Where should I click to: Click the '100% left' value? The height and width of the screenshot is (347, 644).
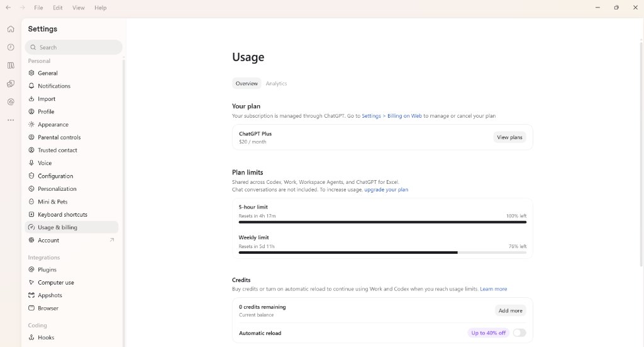click(x=516, y=216)
